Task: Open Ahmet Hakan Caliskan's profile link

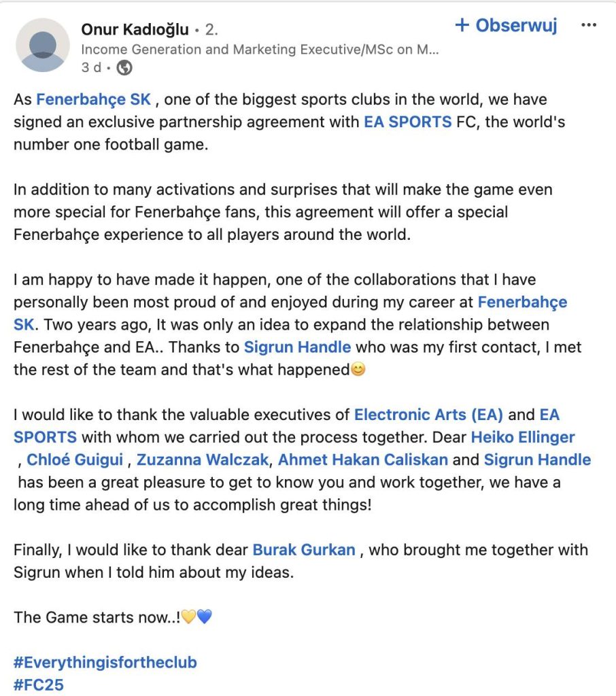Action: coord(362,460)
